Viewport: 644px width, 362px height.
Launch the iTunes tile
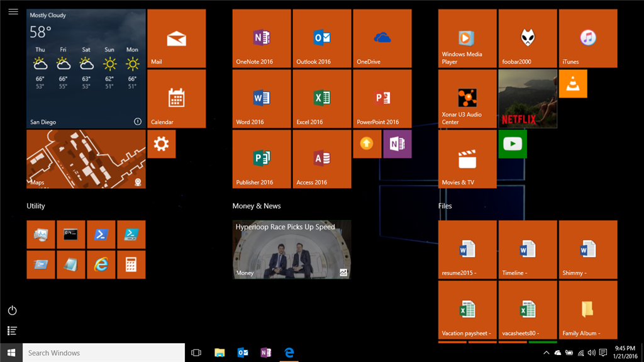point(588,38)
